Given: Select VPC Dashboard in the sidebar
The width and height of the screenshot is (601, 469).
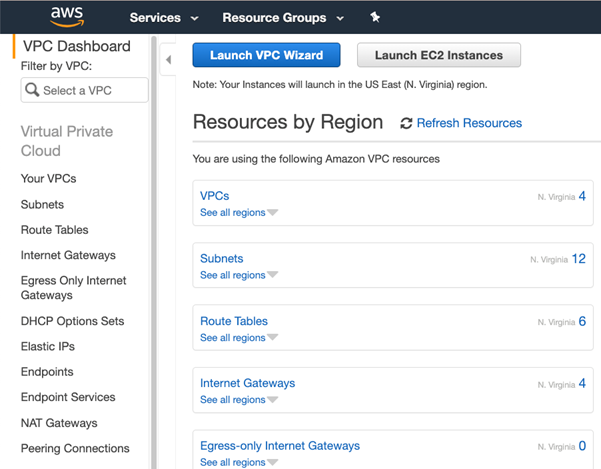Looking at the screenshot, I should pos(77,46).
